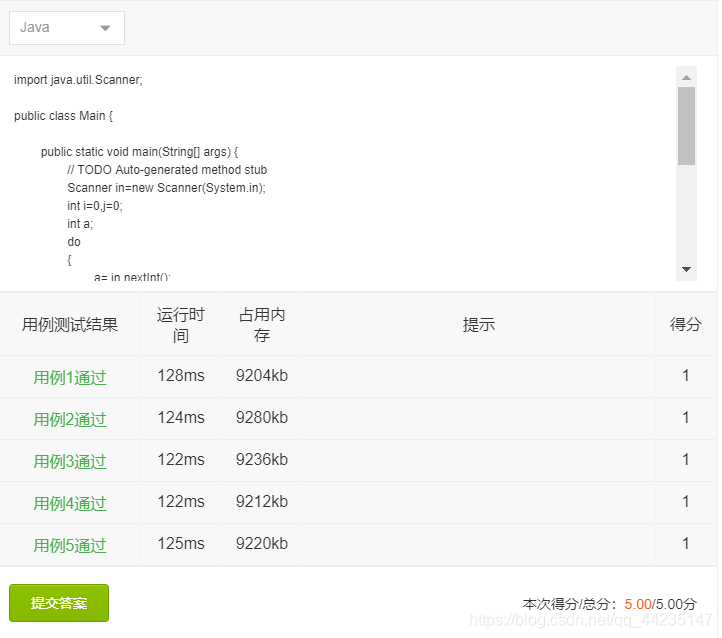Viewport: 722px width, 638px height.
Task: Click the 提交答案 submit button
Action: tap(59, 603)
